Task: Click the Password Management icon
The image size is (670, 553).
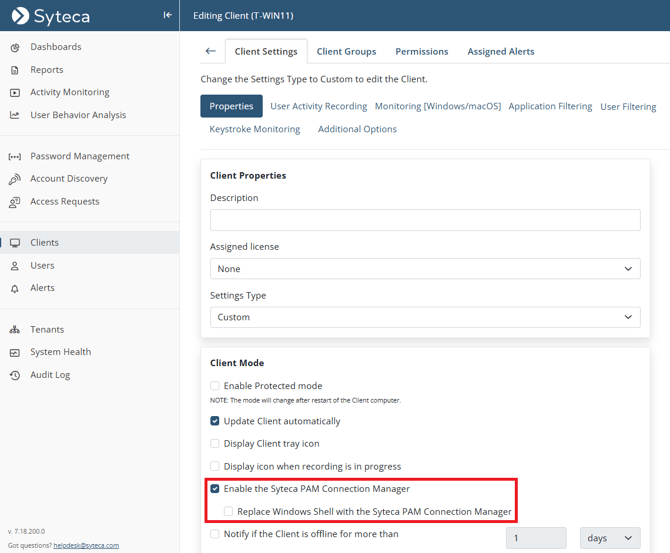Action: coord(15,157)
